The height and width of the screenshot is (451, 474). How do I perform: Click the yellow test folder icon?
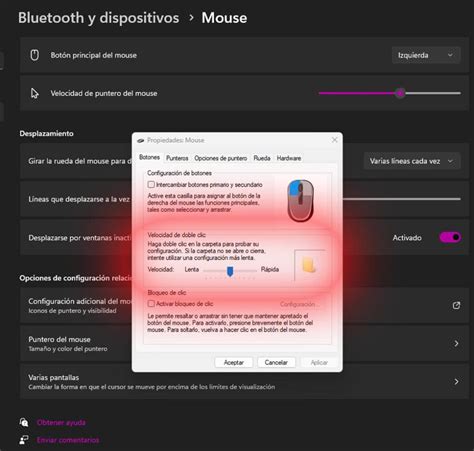pyautogui.click(x=309, y=265)
